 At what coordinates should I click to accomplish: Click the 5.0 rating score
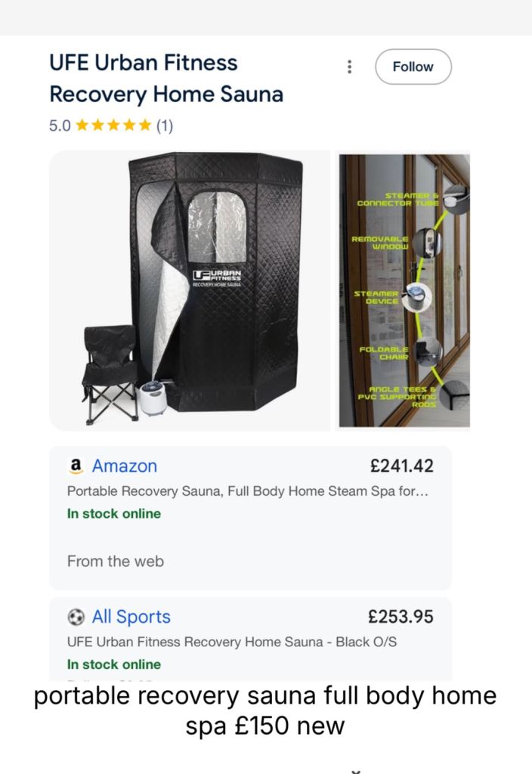60,126
